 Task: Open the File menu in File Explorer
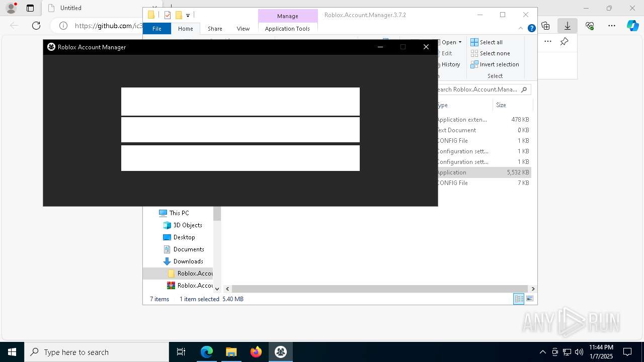(157, 29)
